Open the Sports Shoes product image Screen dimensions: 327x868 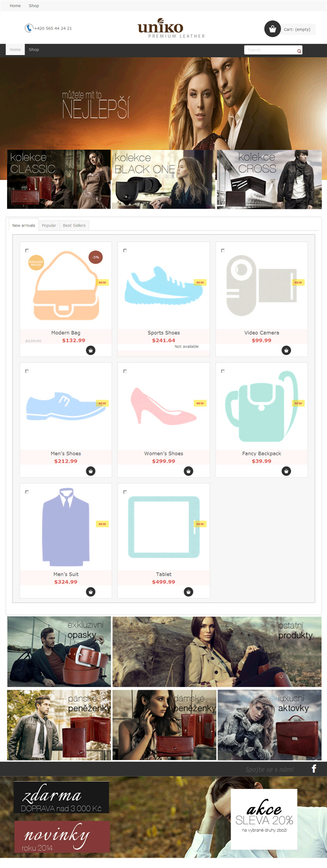tap(163, 286)
